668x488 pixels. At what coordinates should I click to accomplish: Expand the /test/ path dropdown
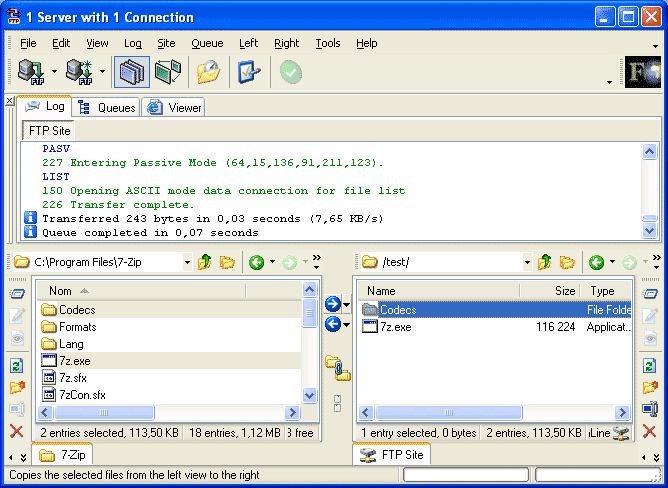pos(527,263)
